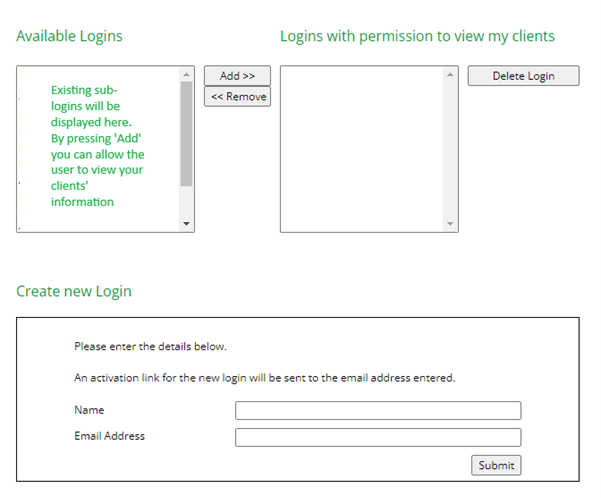
Task: Click down arrow in permitted logins scrollbar
Action: click(450, 224)
